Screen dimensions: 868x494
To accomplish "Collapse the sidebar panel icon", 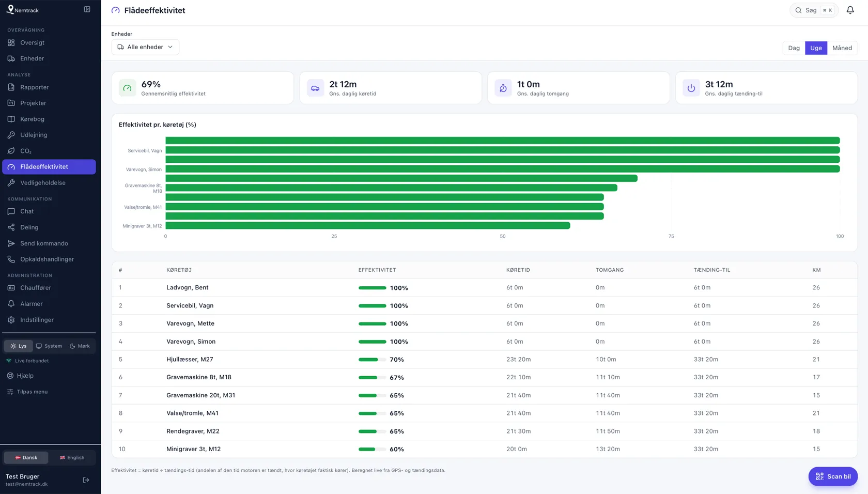I will (x=87, y=9).
